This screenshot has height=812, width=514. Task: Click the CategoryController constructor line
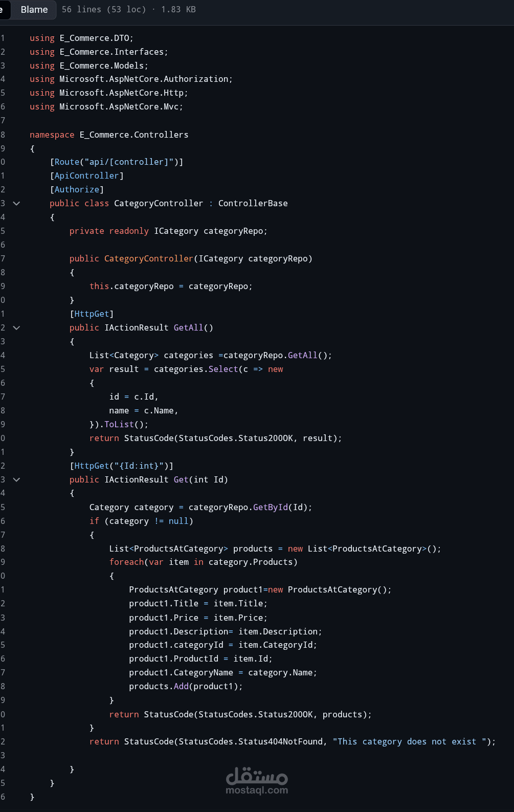tap(191, 259)
